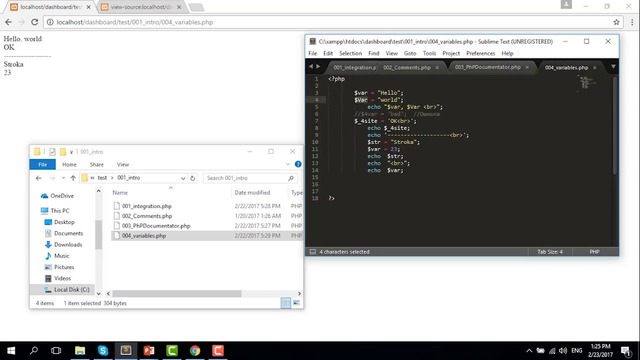The width and height of the screenshot is (640, 360).
Task: Switch Explorer to large icons view
Action: click(296, 303)
